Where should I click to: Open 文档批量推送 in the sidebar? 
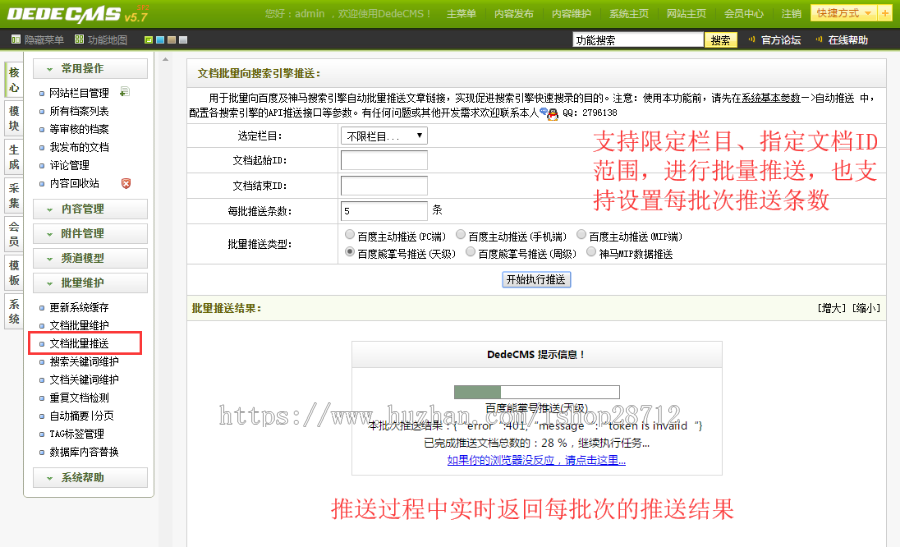[79, 343]
